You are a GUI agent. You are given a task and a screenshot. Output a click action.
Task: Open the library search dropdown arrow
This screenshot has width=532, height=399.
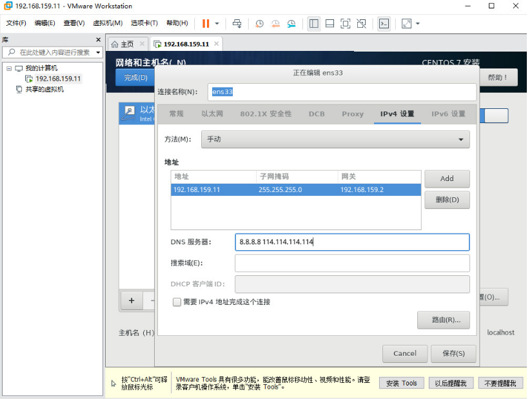(98, 53)
